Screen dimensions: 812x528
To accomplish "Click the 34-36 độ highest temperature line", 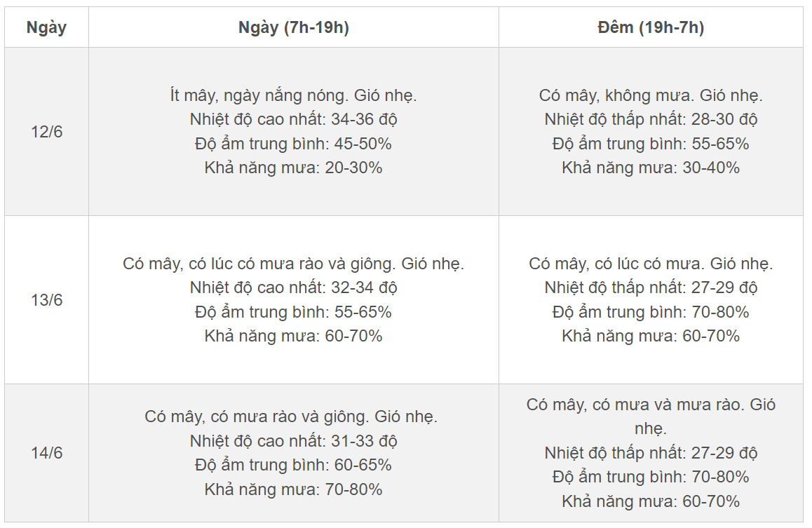I will [x=293, y=119].
